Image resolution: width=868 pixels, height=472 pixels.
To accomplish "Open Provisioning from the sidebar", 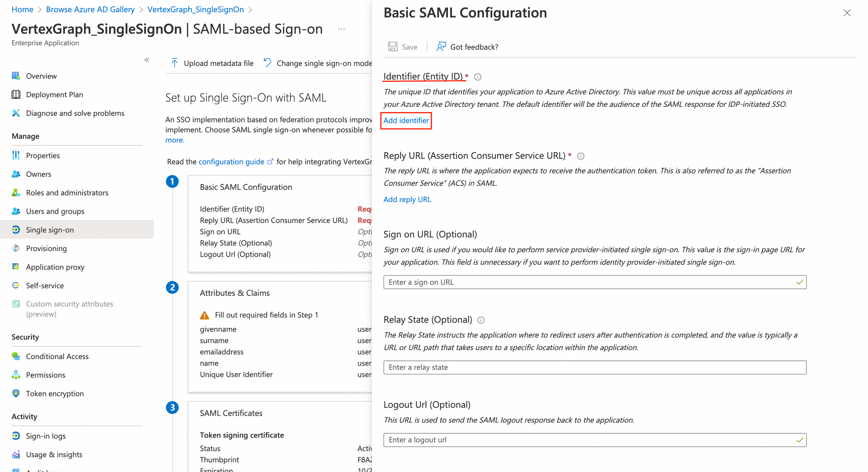I will (46, 248).
